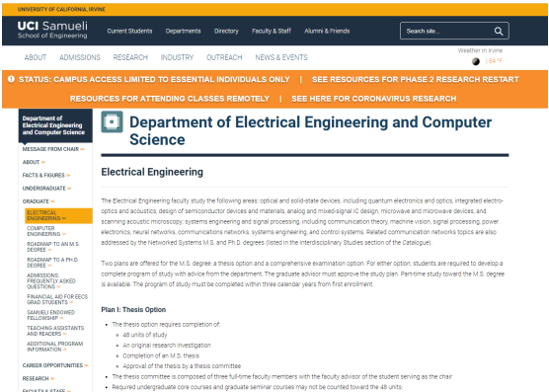Expand Career Opportunities sidebar section
Viewport: 549px width, 392px height.
(x=55, y=365)
